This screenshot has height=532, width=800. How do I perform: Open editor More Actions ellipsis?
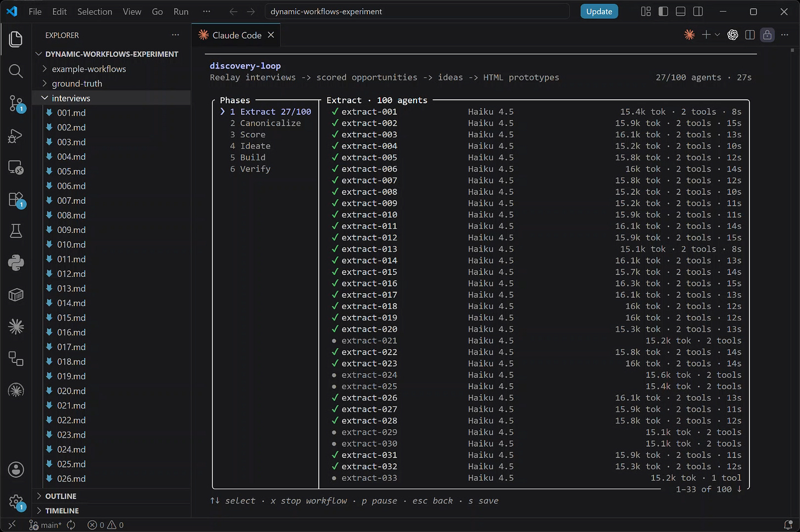click(785, 35)
